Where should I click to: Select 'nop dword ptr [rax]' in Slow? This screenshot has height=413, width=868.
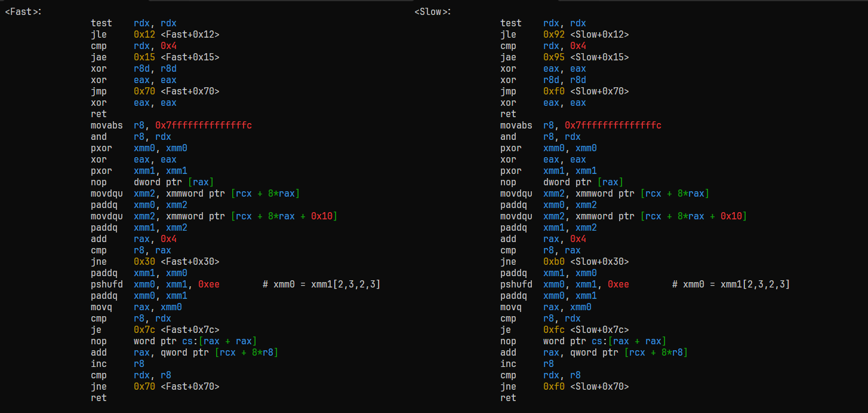pyautogui.click(x=562, y=182)
